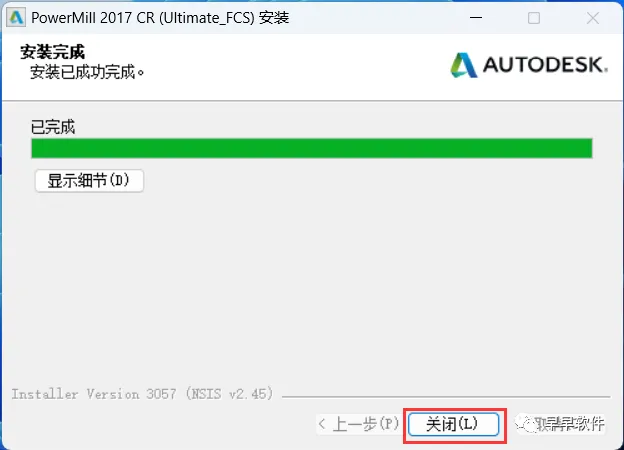This screenshot has height=450, width=624.
Task: Close the window with the X button
Action: tap(593, 18)
